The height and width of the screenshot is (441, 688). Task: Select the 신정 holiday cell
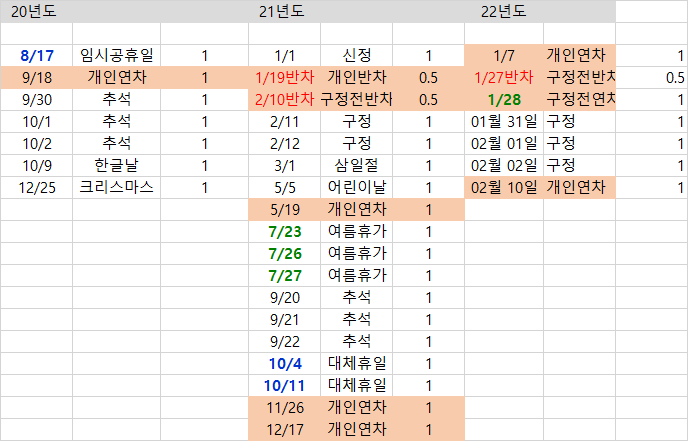[x=356, y=55]
